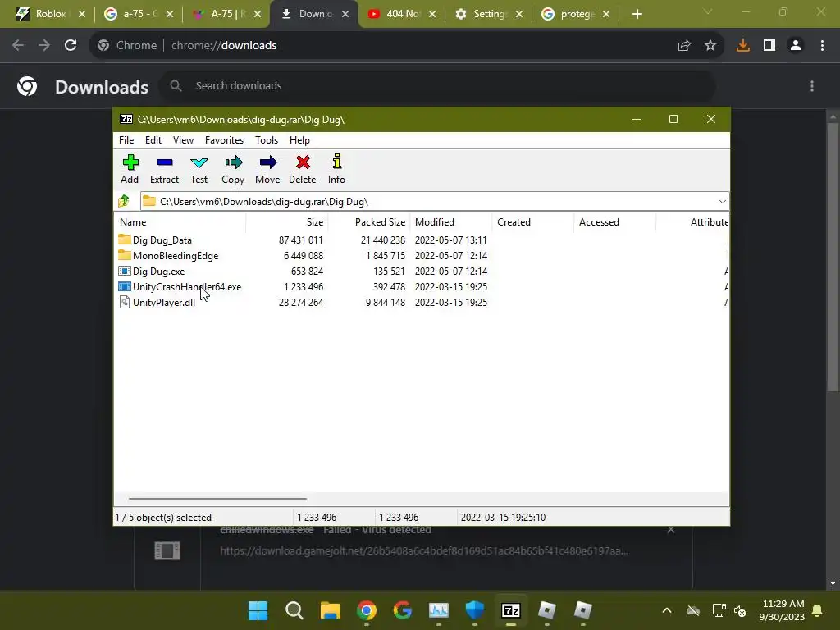Viewport: 840px width, 630px height.
Task: Open the notifications bell
Action: click(x=817, y=610)
